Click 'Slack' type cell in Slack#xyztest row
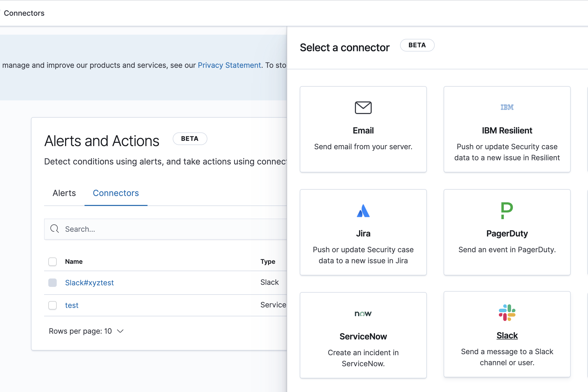Viewport: 588px width, 392px height. 269,282
